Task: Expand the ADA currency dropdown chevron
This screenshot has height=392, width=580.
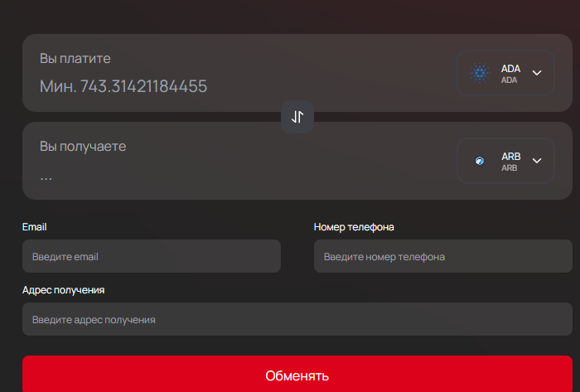Action: (x=537, y=73)
